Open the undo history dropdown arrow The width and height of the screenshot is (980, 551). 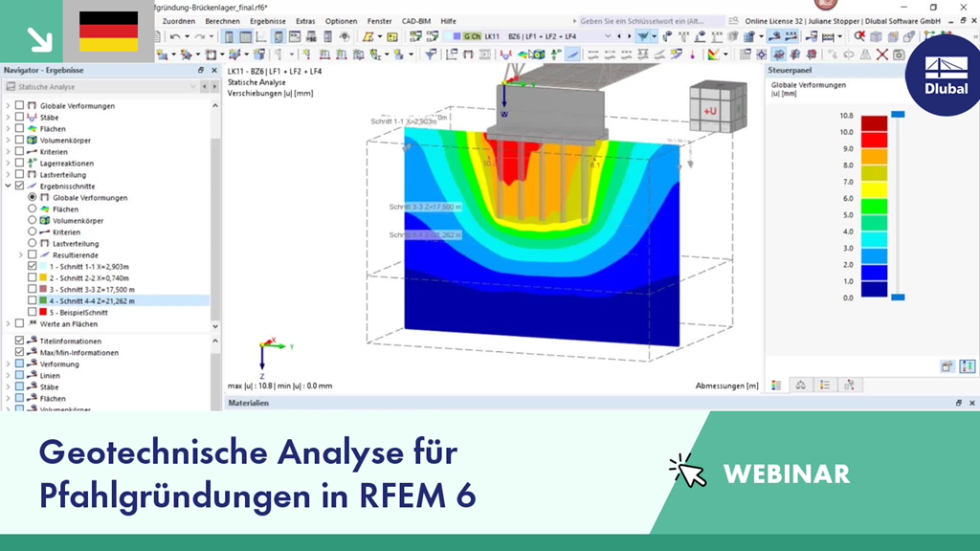click(186, 37)
